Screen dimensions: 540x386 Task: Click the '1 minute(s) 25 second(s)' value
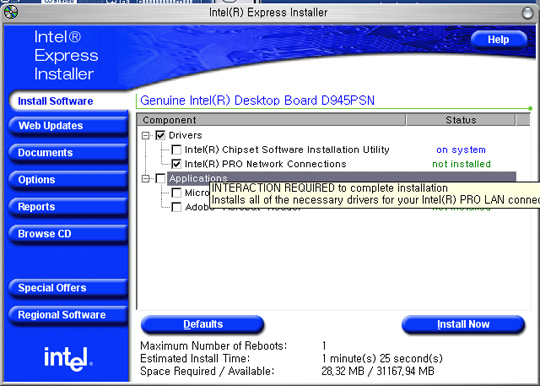tap(382, 358)
